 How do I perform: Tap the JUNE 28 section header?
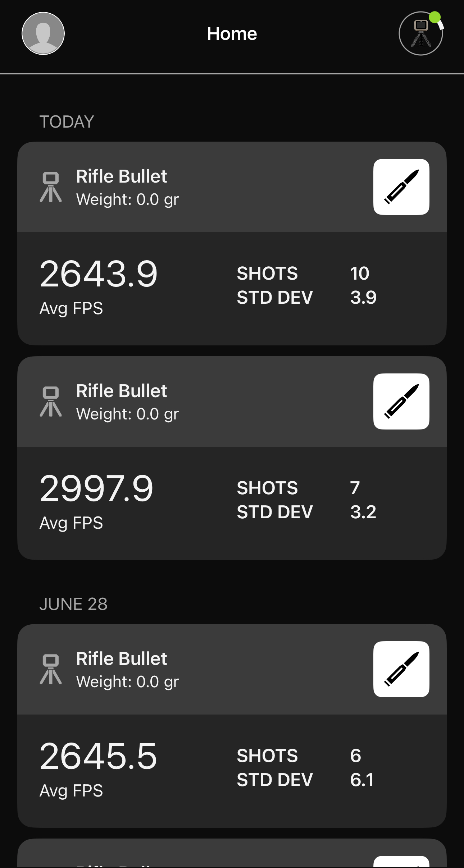pos(73,604)
